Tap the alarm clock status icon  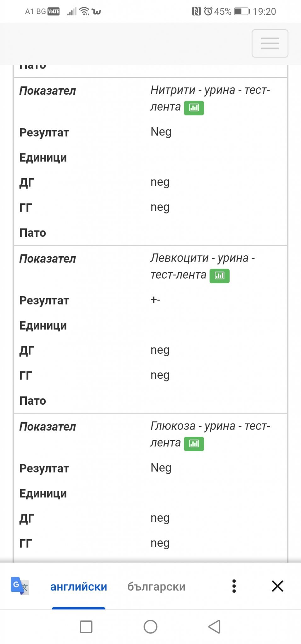(208, 11)
